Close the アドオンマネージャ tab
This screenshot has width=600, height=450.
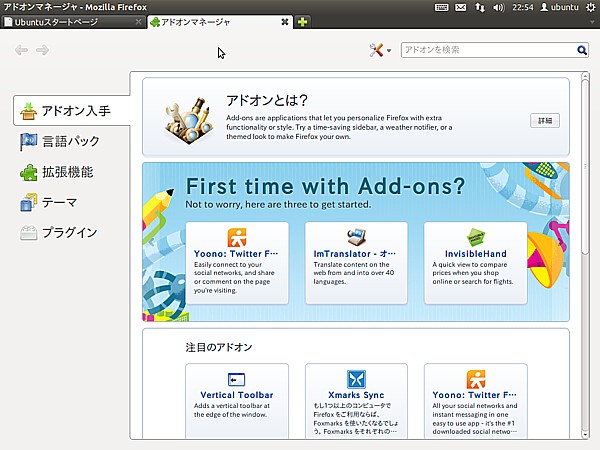pyautogui.click(x=285, y=22)
